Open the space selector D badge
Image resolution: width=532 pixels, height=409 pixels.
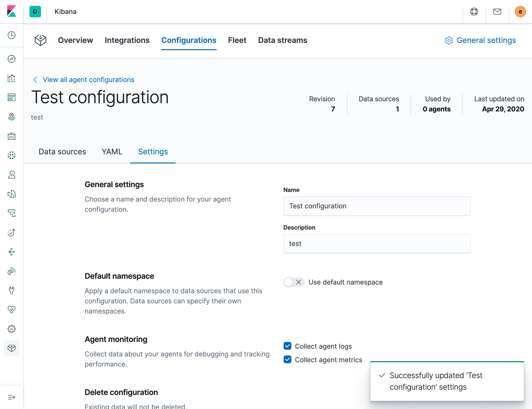[35, 12]
